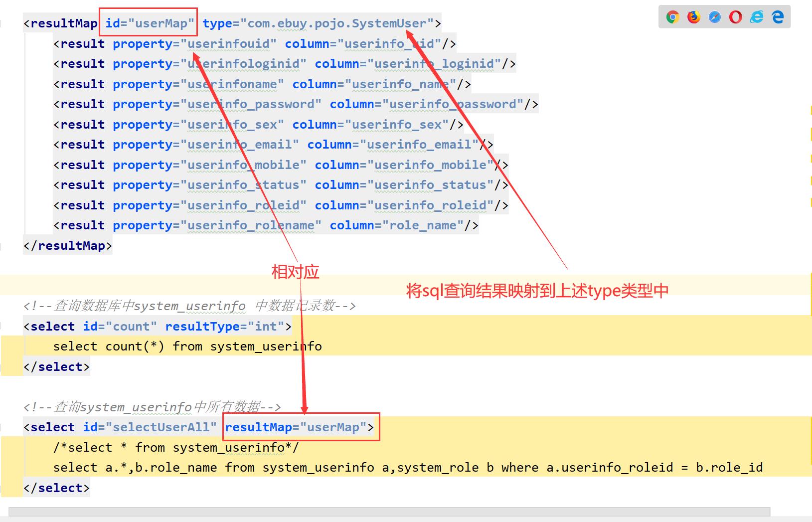Open preview in Firefox browser icon
This screenshot has width=812, height=522.
693,17
